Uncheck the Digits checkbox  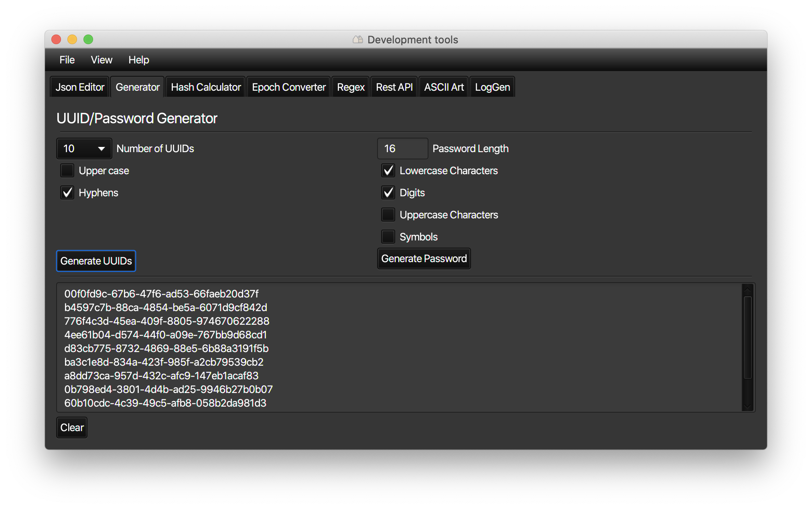click(x=388, y=193)
